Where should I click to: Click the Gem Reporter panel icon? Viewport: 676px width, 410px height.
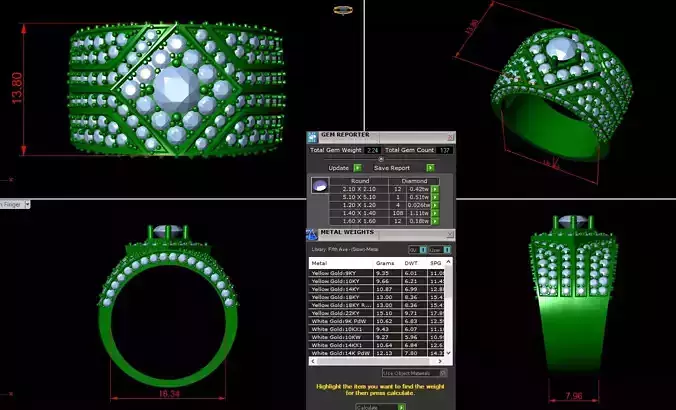tap(312, 137)
